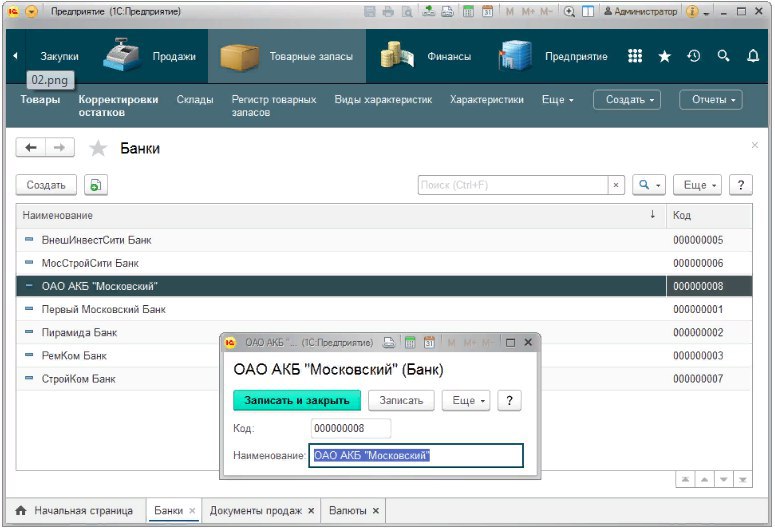Open the calculator icon in the title bar

468,11
